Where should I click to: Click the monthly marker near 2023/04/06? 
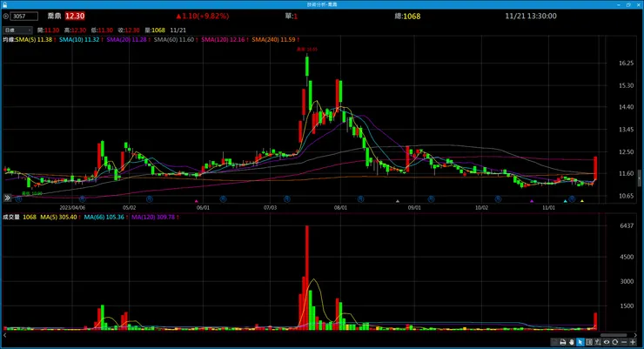pos(82,198)
